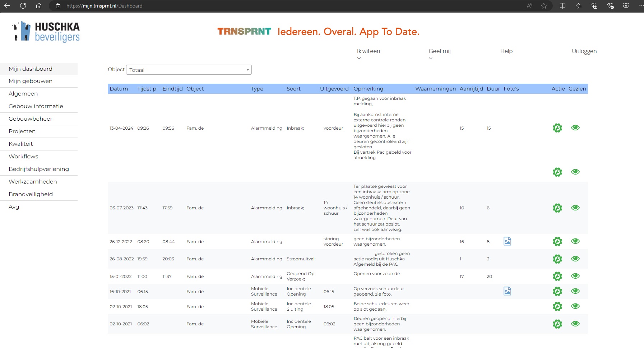Click the Datum column header
This screenshot has height=348, width=644.
point(119,89)
